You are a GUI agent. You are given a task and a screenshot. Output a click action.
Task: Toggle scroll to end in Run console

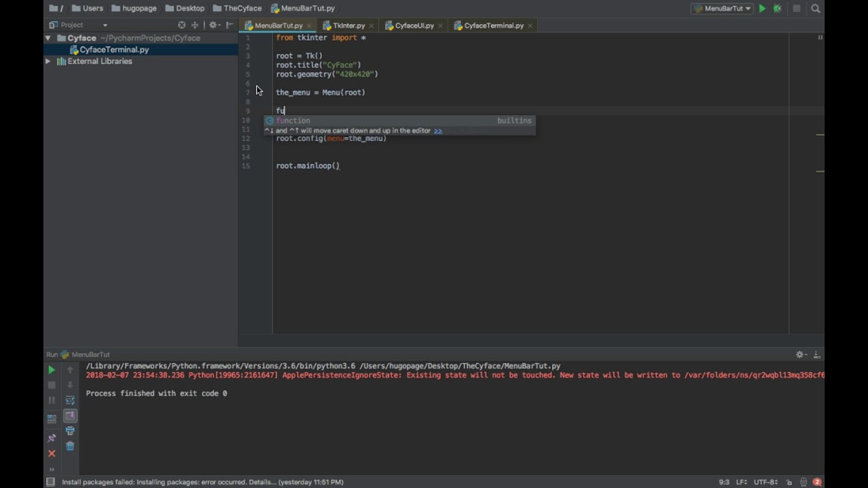tap(70, 416)
